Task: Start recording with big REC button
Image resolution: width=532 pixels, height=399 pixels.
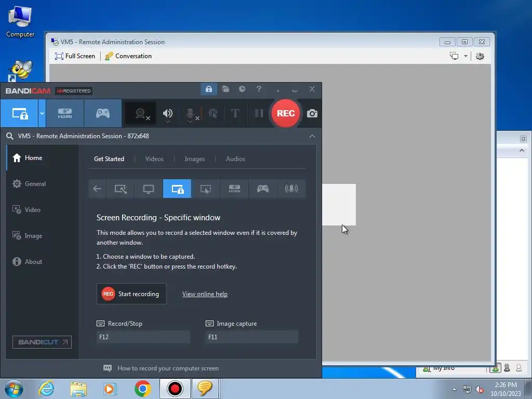Action: [286, 113]
